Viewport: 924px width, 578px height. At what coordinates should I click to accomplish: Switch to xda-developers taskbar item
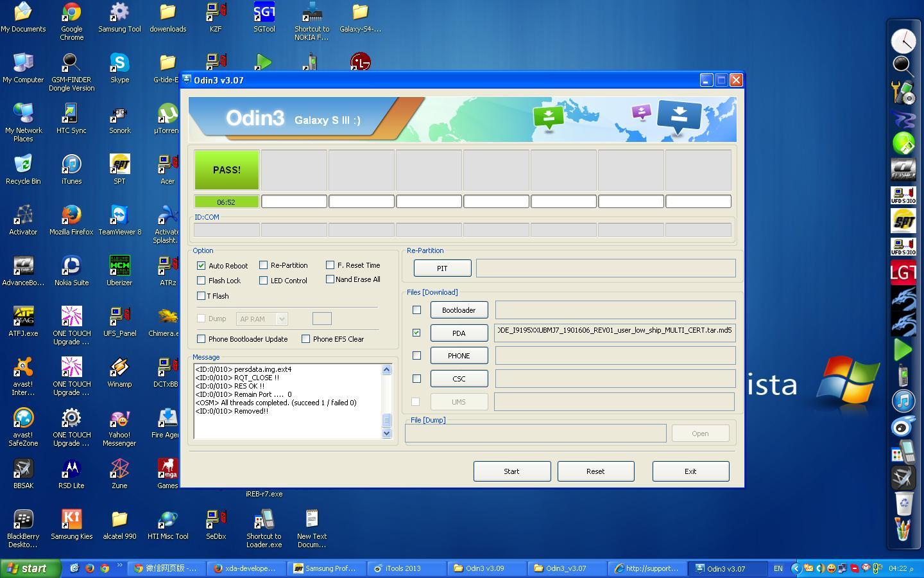click(x=248, y=568)
